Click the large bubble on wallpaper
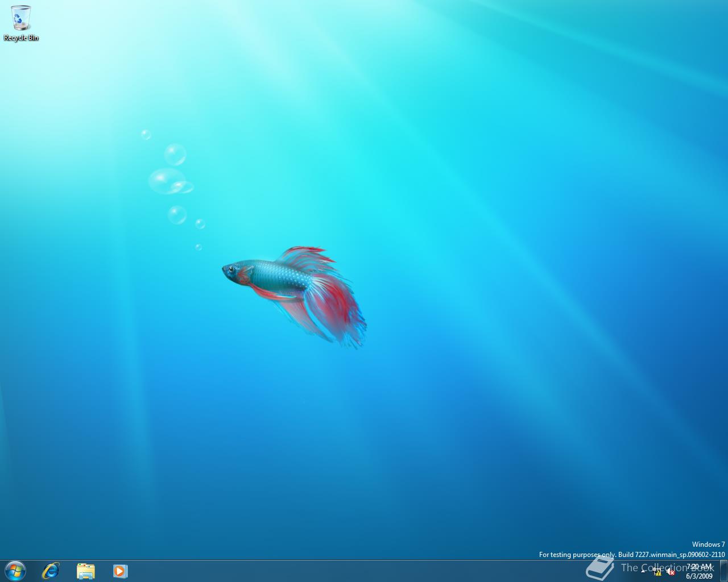 (x=167, y=181)
